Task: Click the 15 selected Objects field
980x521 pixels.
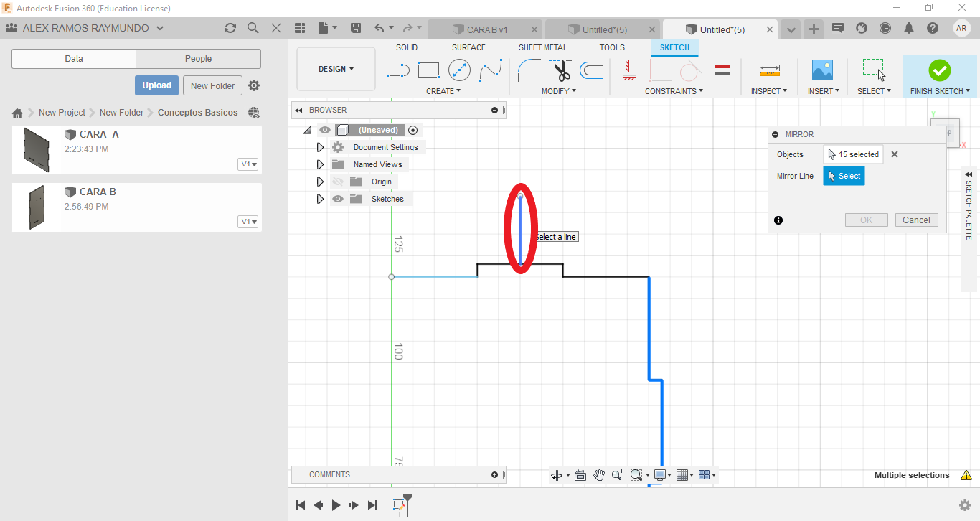Action: [x=853, y=154]
